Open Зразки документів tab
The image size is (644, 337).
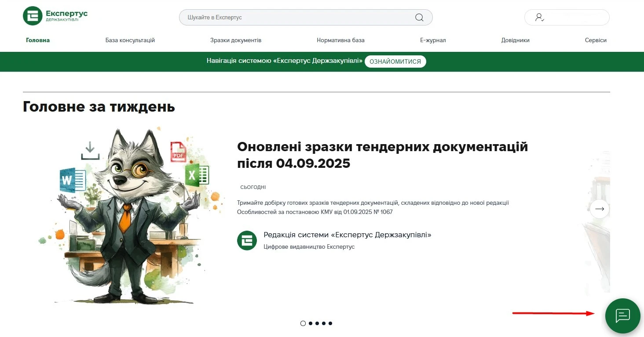point(236,40)
